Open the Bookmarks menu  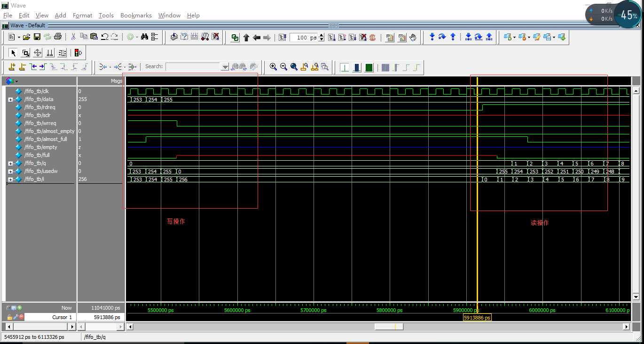[x=136, y=15]
